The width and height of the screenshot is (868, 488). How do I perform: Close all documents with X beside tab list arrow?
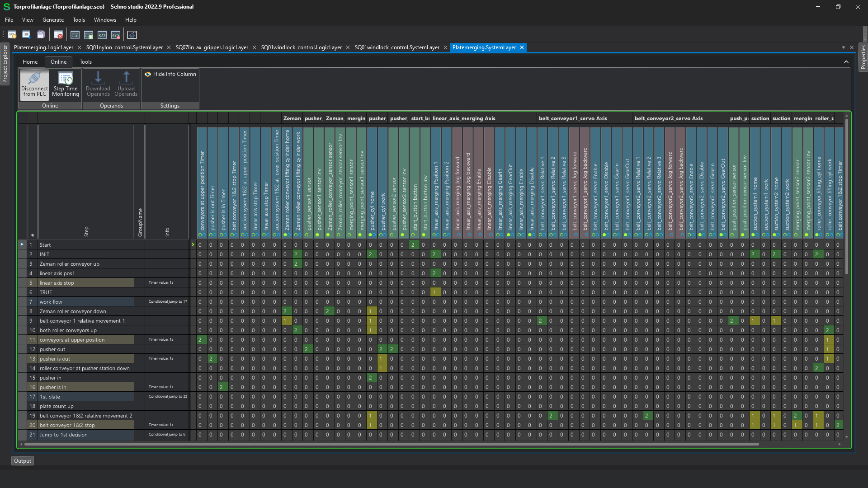pyautogui.click(x=852, y=47)
